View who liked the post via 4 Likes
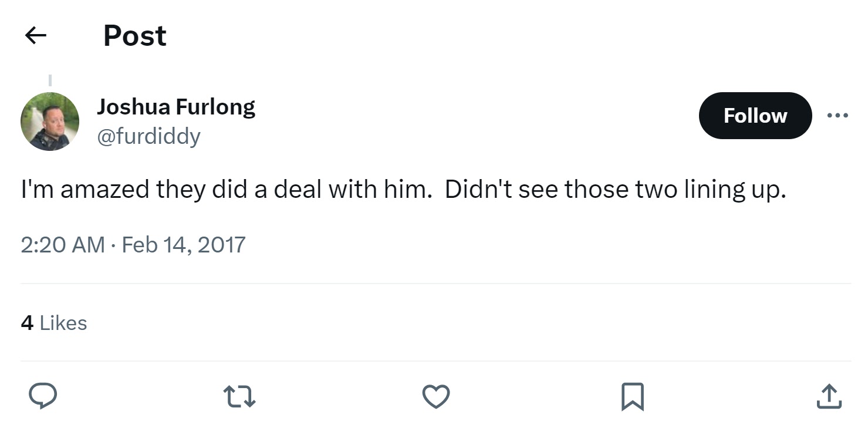The height and width of the screenshot is (428, 868). point(53,322)
